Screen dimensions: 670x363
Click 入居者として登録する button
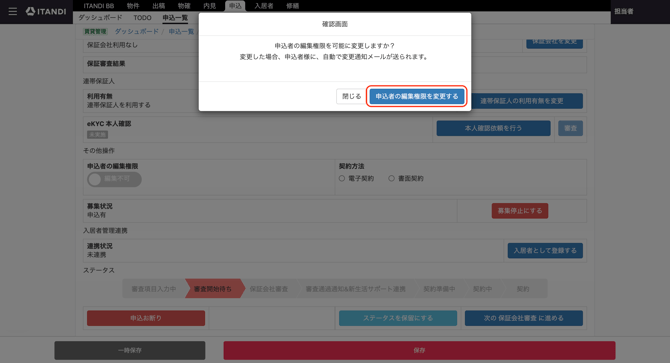tap(545, 251)
